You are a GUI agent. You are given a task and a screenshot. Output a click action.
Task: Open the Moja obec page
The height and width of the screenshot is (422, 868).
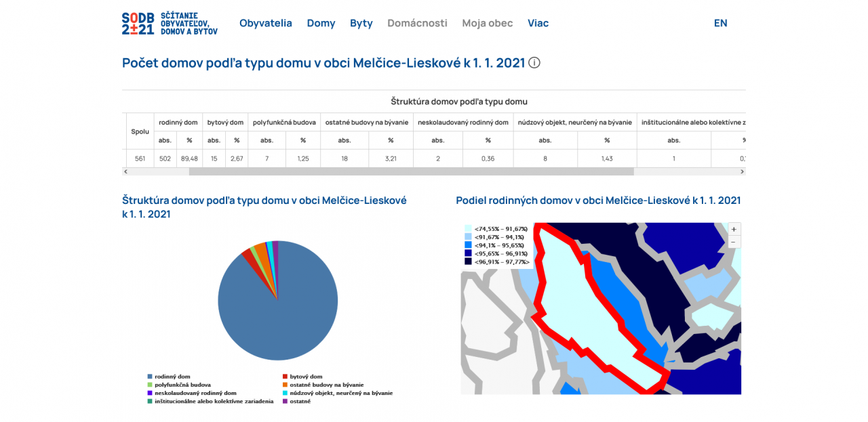pos(487,23)
